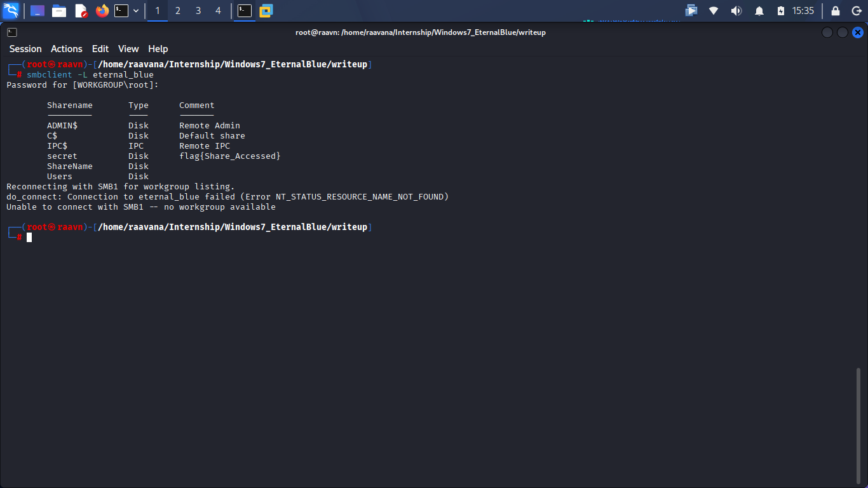The width and height of the screenshot is (868, 488).
Task: Click the ADMIN$ share name
Action: tap(62, 126)
